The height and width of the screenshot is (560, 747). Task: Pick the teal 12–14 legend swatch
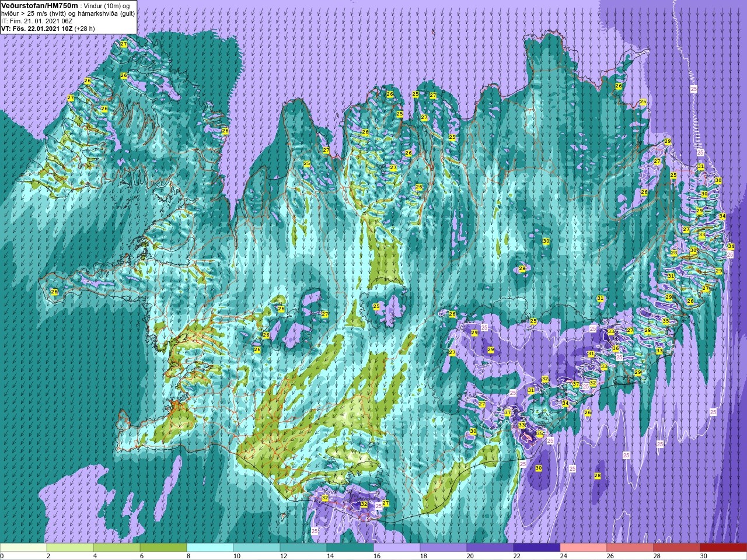(x=303, y=548)
